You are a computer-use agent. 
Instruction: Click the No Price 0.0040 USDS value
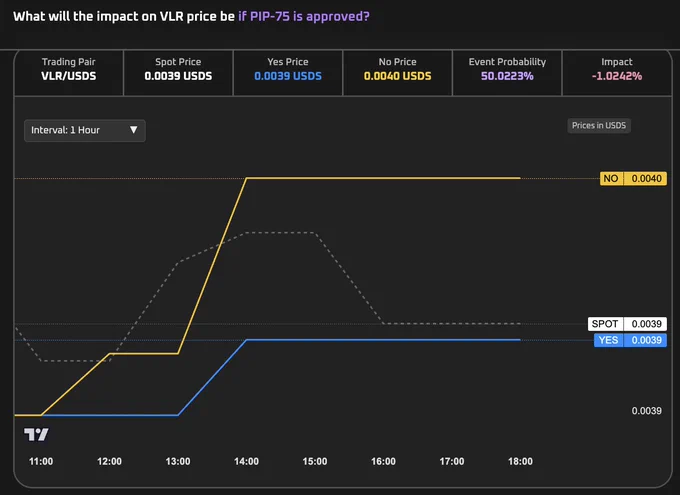398,76
